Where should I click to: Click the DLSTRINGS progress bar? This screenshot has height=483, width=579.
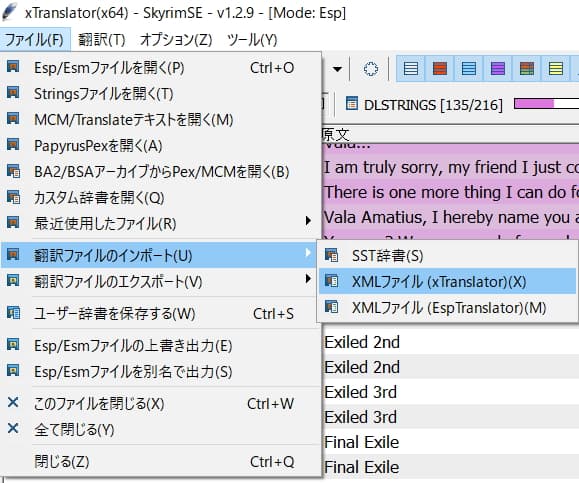547,104
